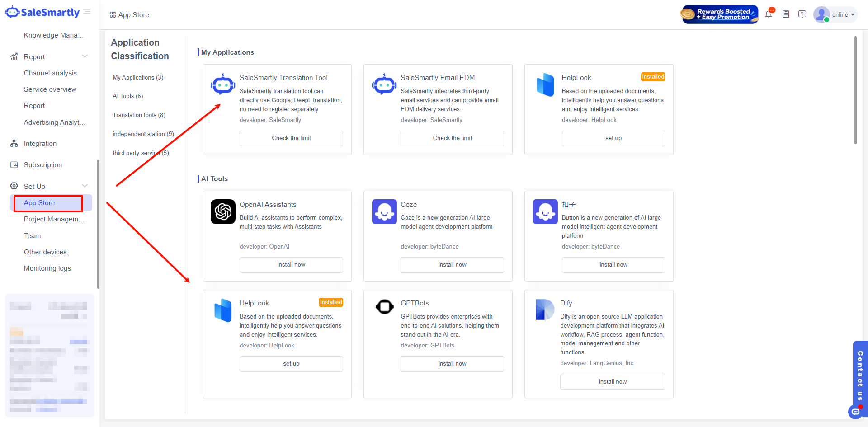Open Knowledge Management in sidebar
The height and width of the screenshot is (427, 868).
[x=54, y=35]
